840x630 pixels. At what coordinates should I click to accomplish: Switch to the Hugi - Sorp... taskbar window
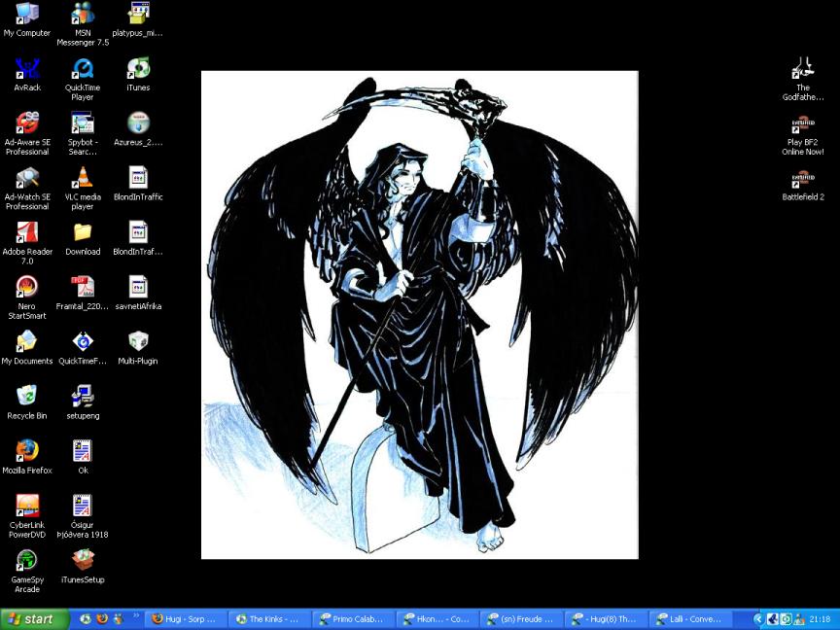click(186, 619)
